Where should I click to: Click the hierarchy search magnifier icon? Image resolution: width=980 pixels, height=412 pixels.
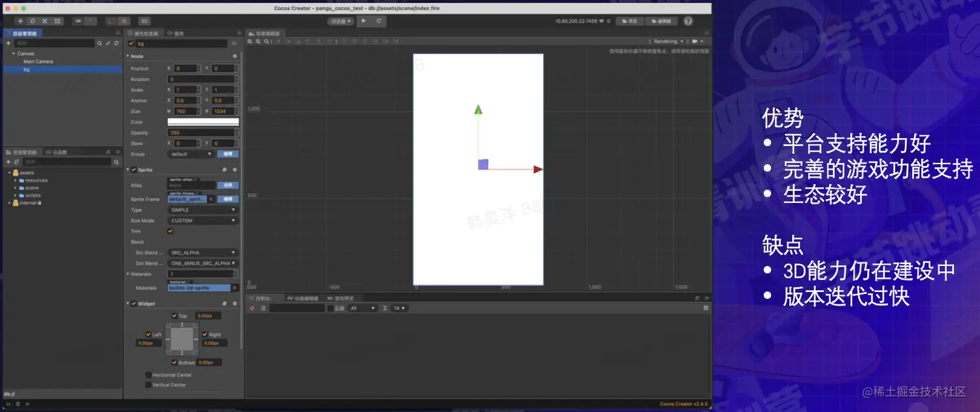[x=100, y=43]
